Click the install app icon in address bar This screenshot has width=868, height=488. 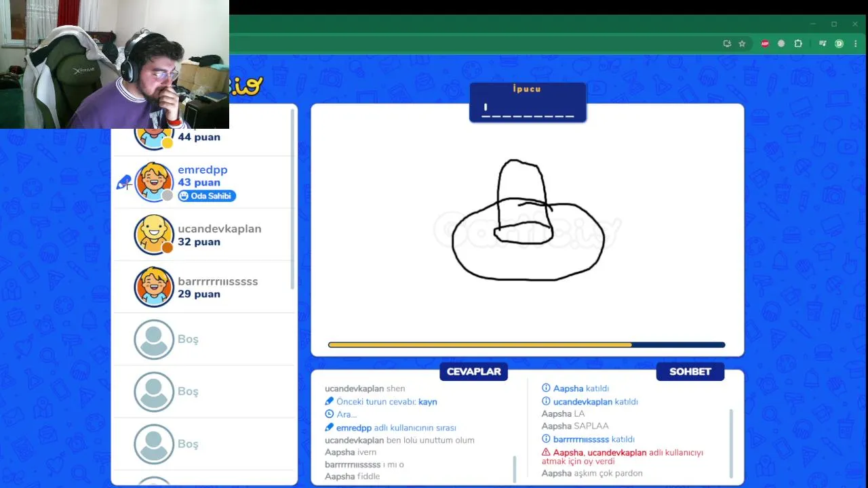727,43
